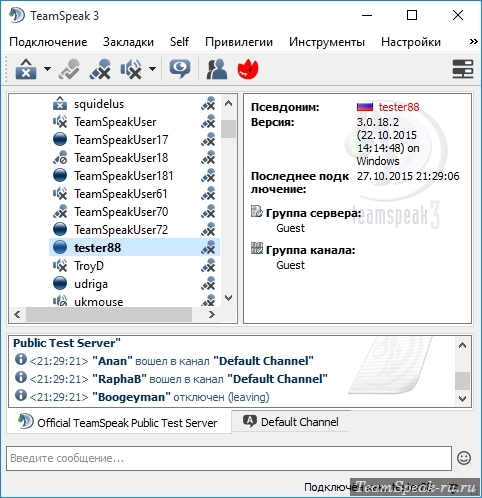Select user TeamSpeakUser18
This screenshot has width=482, height=498.
pyautogui.click(x=121, y=158)
